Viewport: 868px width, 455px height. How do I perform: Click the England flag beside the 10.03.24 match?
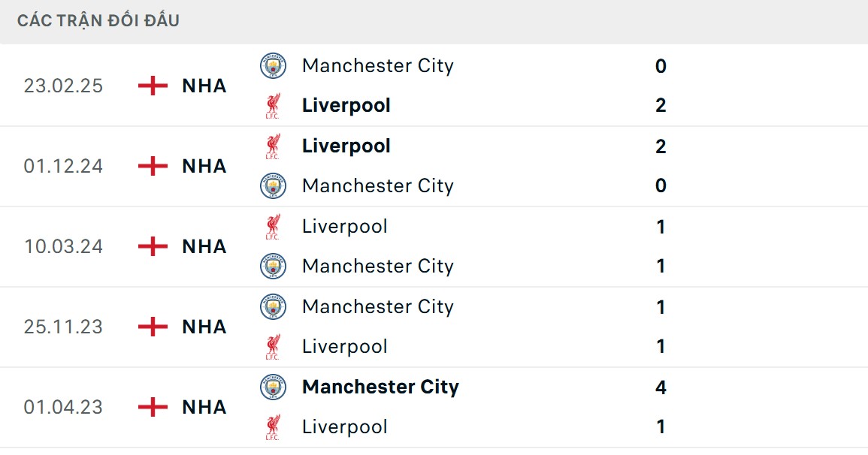click(153, 246)
